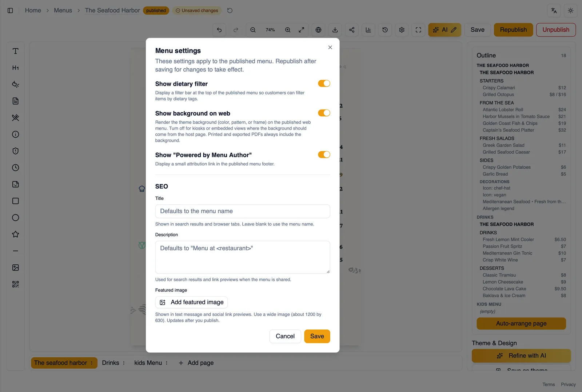This screenshot has height=392, width=582.
Task: Switch to the Drinks page tab
Action: [x=111, y=363]
